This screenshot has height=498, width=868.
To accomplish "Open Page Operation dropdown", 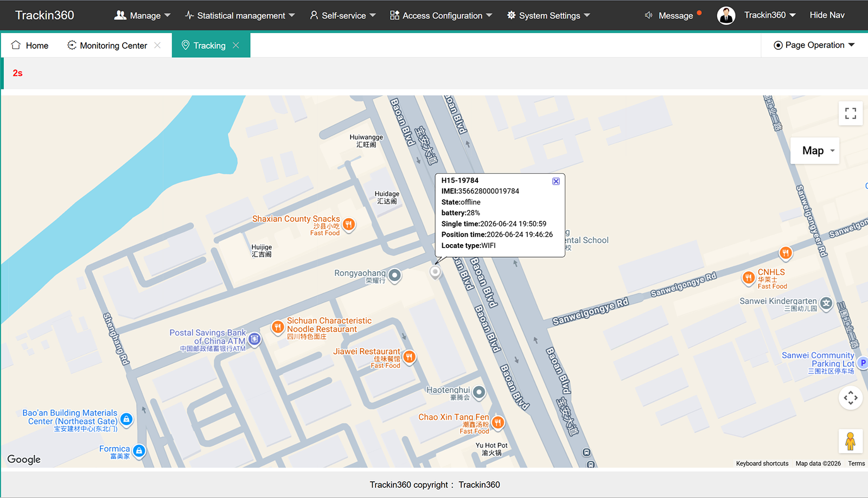I will 814,45.
